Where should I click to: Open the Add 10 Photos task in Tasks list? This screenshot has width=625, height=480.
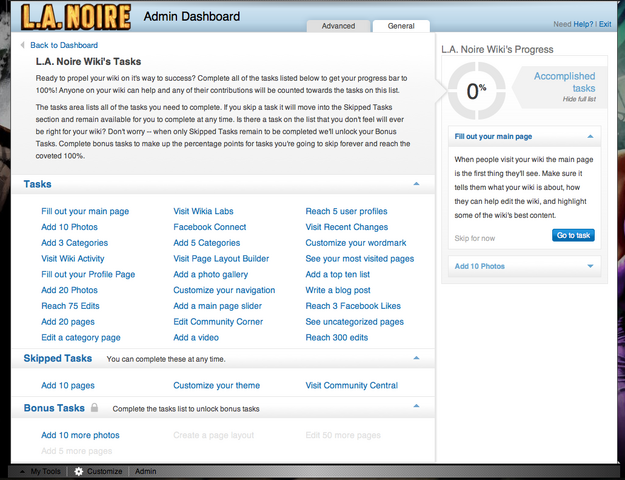pyautogui.click(x=69, y=227)
